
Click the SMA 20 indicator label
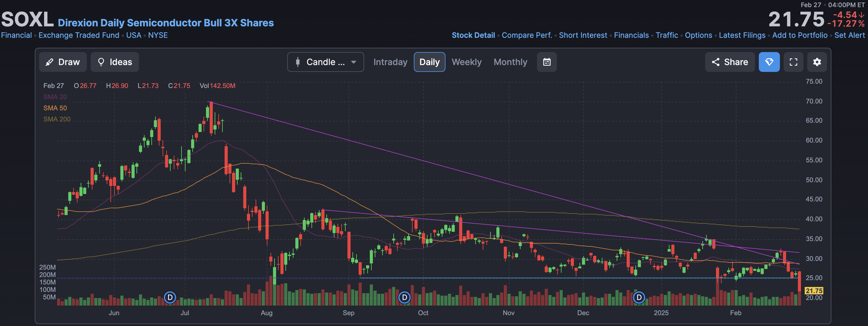coord(55,97)
